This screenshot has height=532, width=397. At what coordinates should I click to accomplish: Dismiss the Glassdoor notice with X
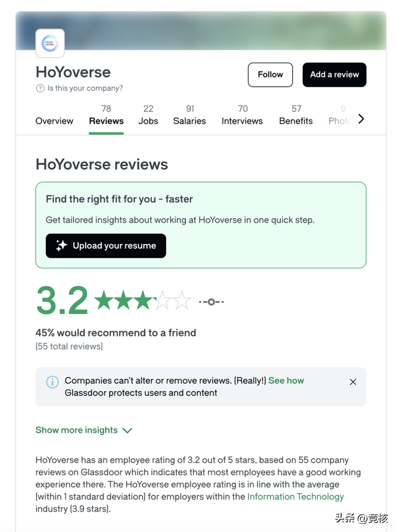[353, 382]
